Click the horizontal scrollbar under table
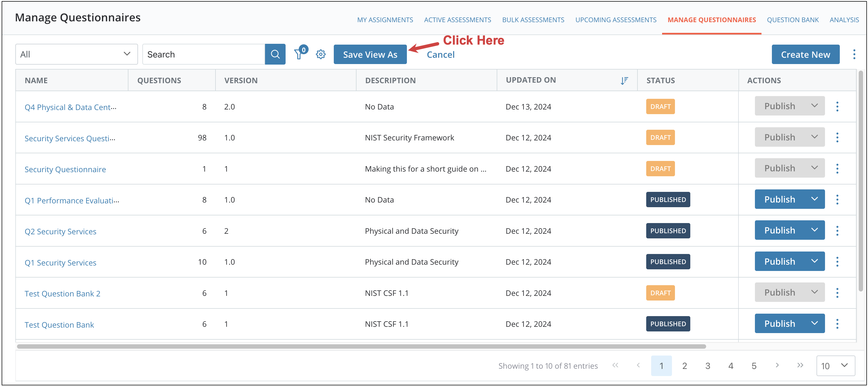 click(x=361, y=346)
